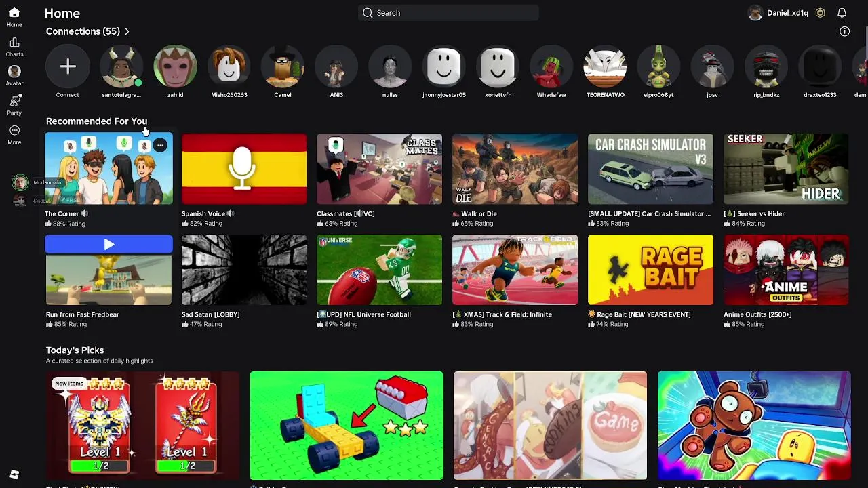Viewport: 868px width, 488px height.
Task: Open the Rage Bait game thumbnail
Action: point(650,270)
